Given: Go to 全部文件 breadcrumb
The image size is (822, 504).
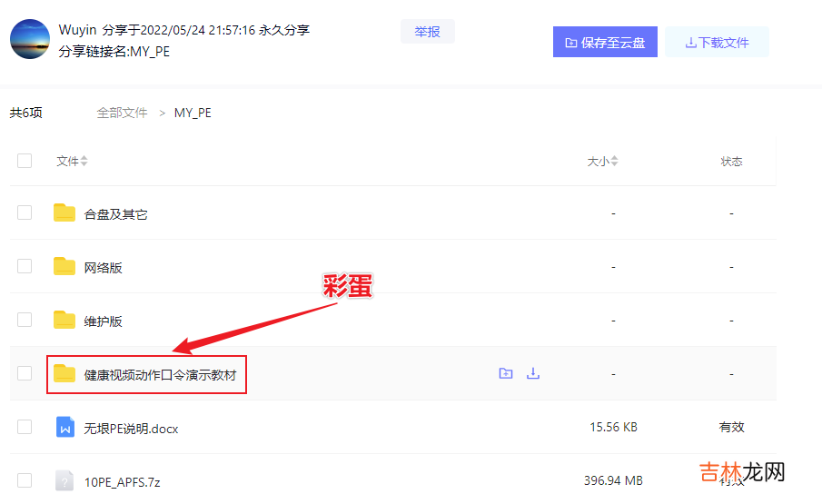Looking at the screenshot, I should pyautogui.click(x=122, y=113).
